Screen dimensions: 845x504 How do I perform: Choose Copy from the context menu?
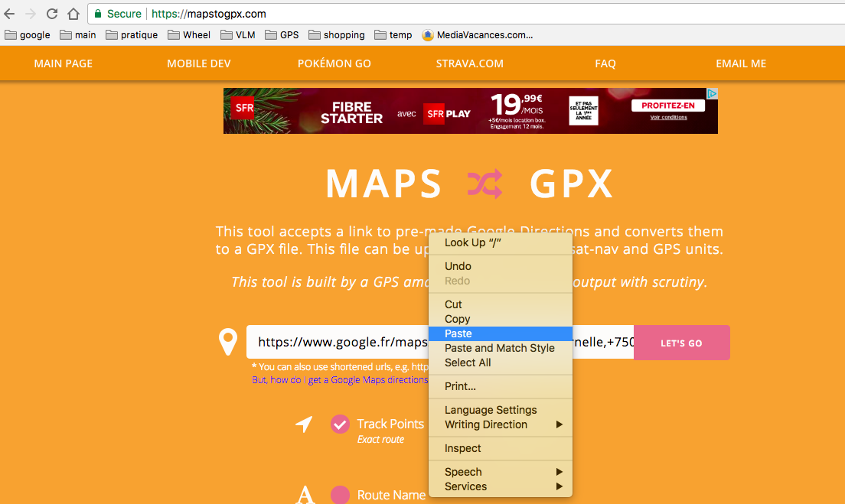pos(500,319)
